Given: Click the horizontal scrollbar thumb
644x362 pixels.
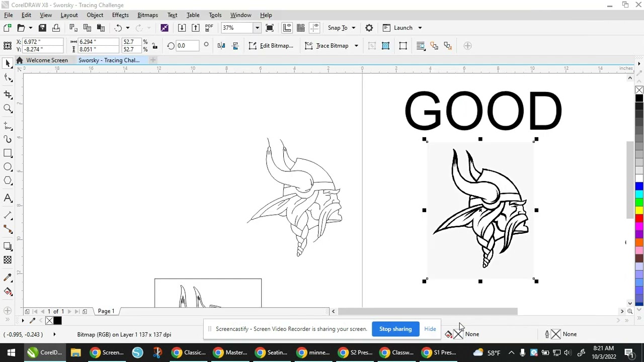Looking at the screenshot, I should 428,311.
